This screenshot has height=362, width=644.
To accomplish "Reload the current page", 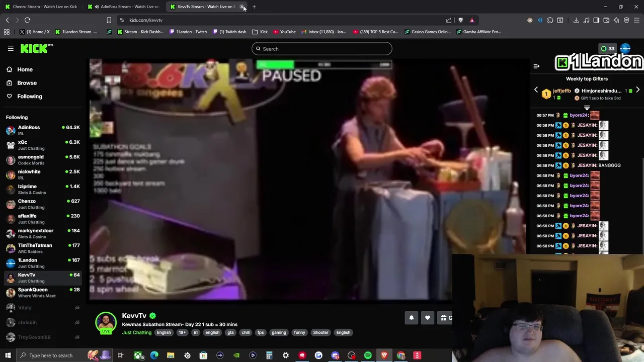I will (x=27, y=20).
